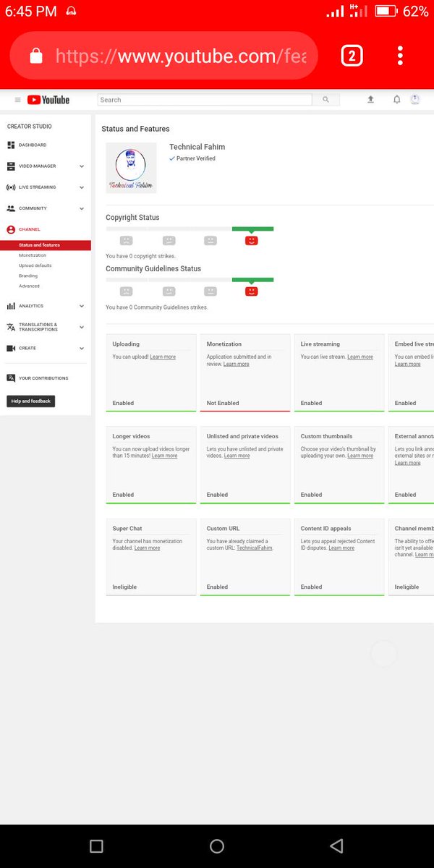Screen dimensions: 434x868
Task: Expand the Community section chevron
Action: point(82,208)
